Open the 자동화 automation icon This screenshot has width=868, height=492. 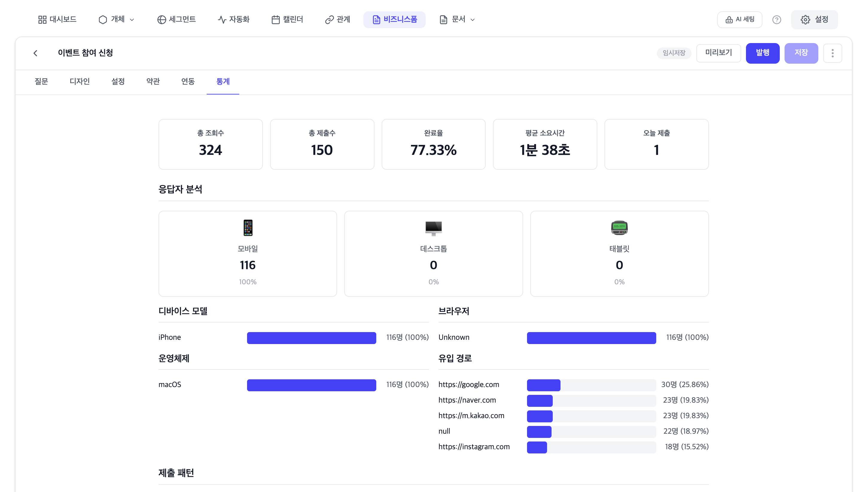click(222, 19)
